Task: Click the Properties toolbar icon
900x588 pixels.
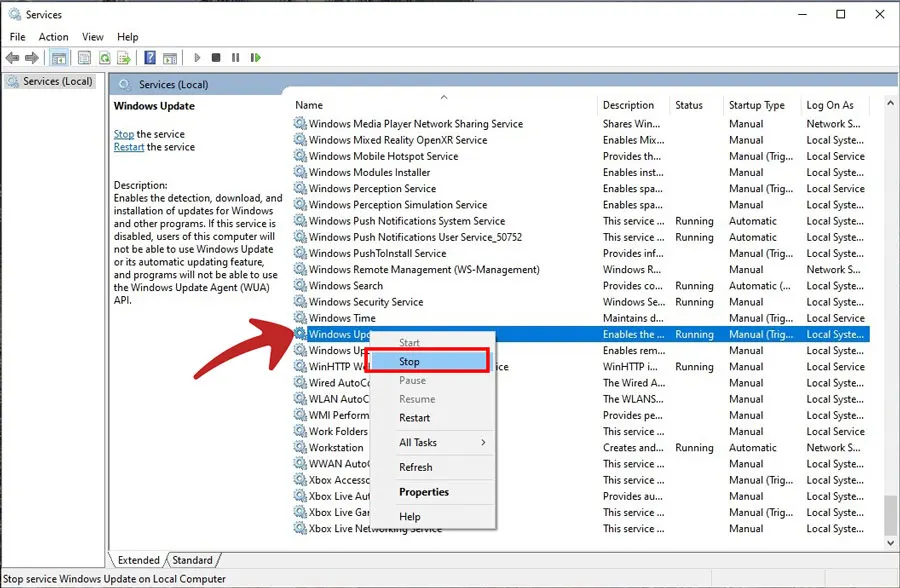Action: click(x=84, y=57)
